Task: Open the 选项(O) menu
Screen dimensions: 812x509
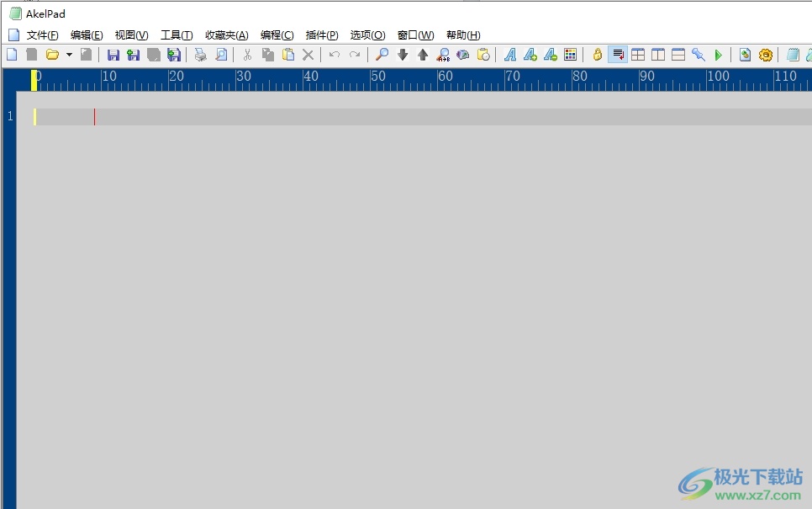Action: 367,34
